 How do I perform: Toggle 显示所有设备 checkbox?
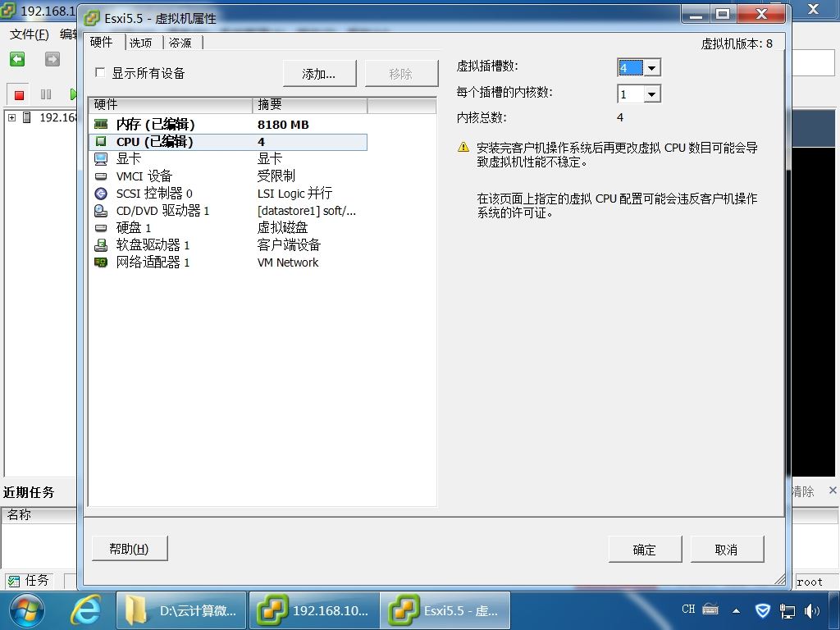[99, 72]
